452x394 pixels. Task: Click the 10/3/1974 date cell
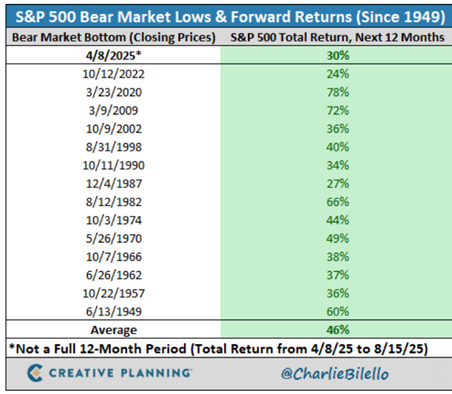point(114,220)
